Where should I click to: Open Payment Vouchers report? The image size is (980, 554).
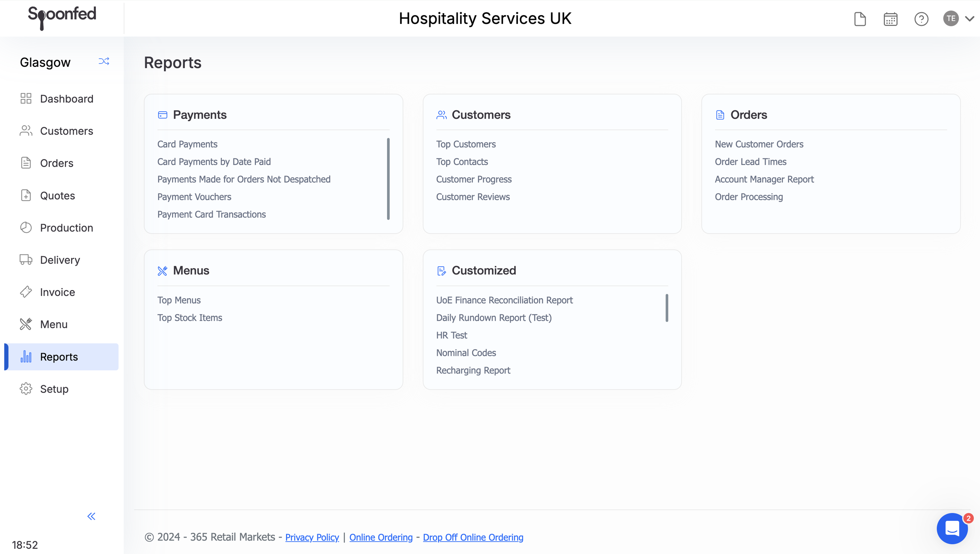pyautogui.click(x=194, y=197)
